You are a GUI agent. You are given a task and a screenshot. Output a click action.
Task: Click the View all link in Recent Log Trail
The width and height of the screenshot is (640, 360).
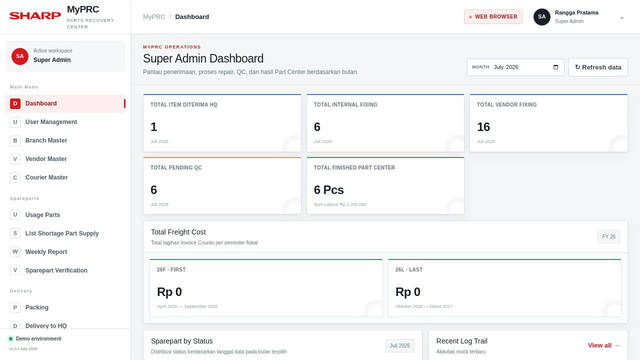click(604, 345)
